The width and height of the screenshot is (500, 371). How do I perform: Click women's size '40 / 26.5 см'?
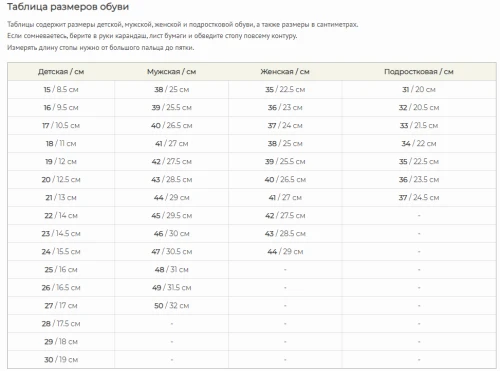point(285,180)
